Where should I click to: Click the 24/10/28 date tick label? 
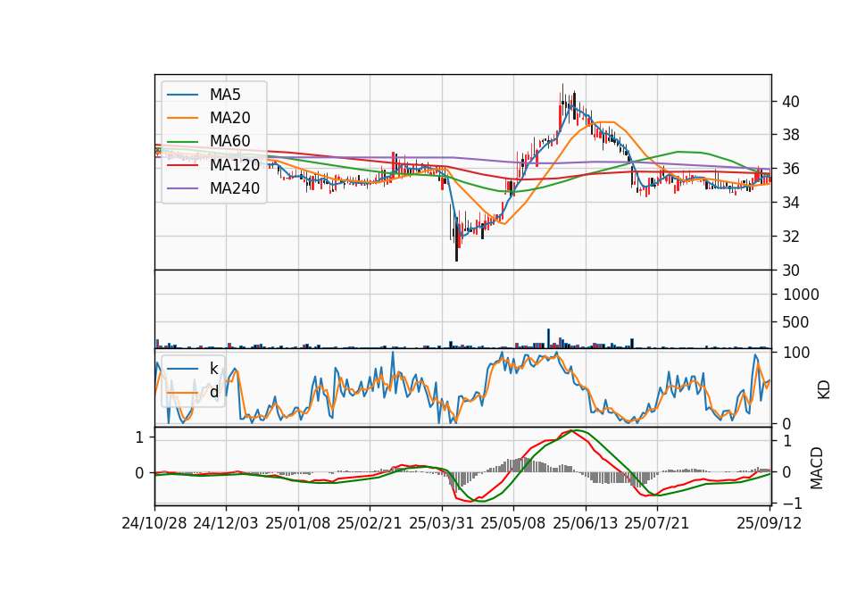(154, 523)
